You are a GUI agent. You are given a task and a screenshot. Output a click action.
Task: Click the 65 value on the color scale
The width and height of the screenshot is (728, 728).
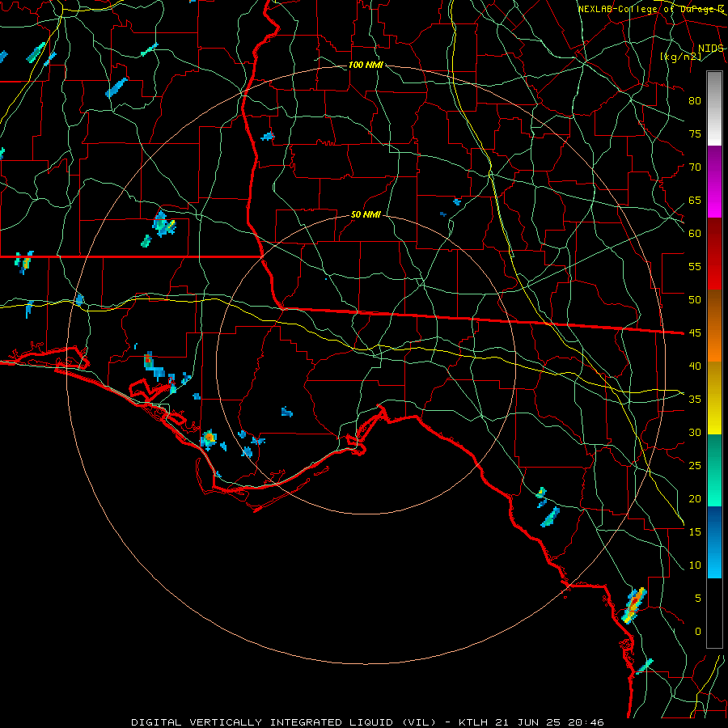coord(695,200)
